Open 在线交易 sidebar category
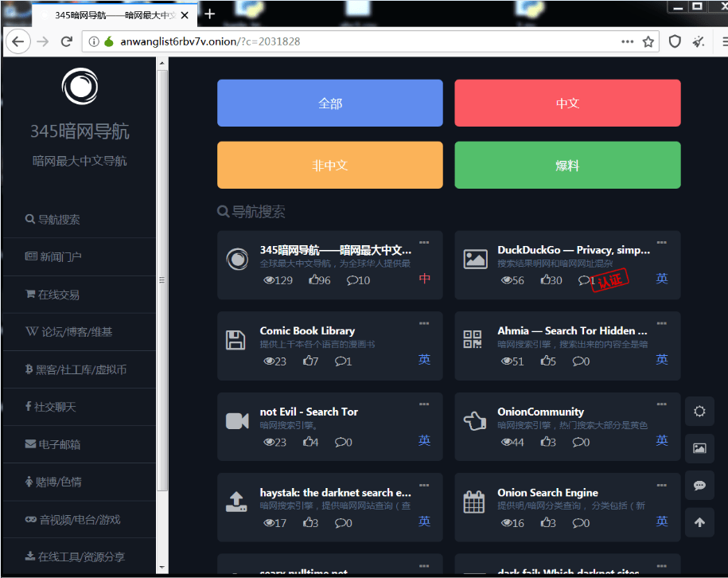The height and width of the screenshot is (578, 728). click(53, 295)
